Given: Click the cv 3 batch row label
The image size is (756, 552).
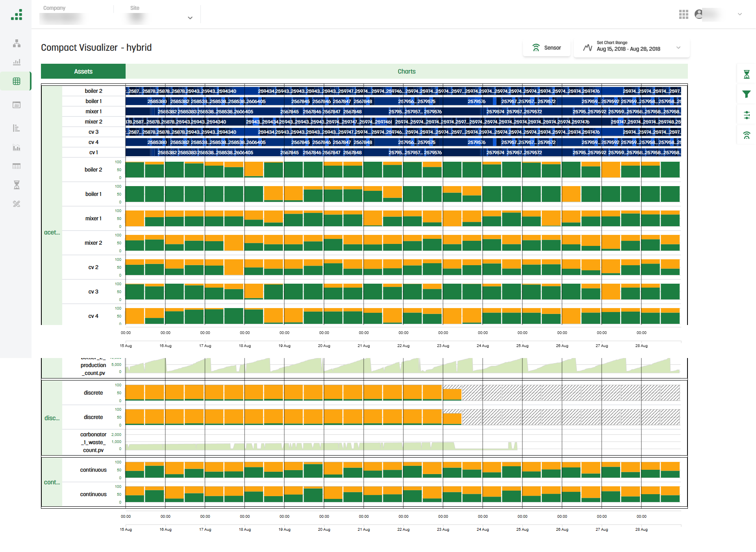Looking at the screenshot, I should (93, 132).
